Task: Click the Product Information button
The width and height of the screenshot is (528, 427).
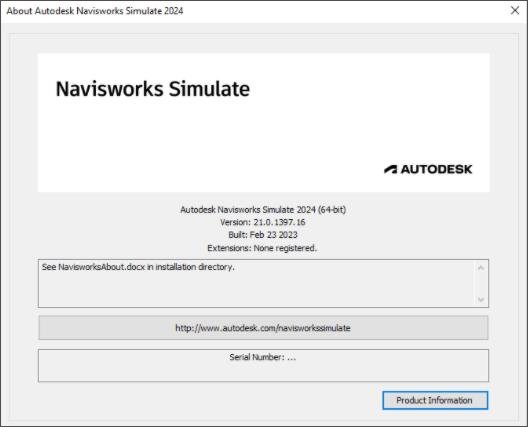Action: [435, 400]
